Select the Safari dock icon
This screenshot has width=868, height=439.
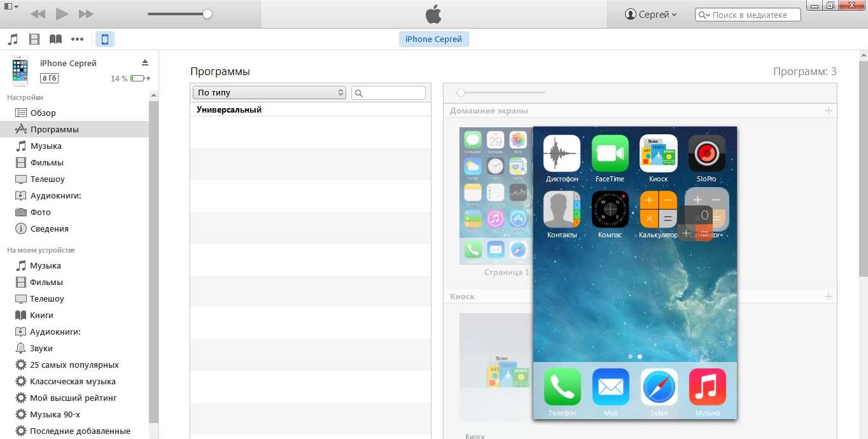pos(659,387)
